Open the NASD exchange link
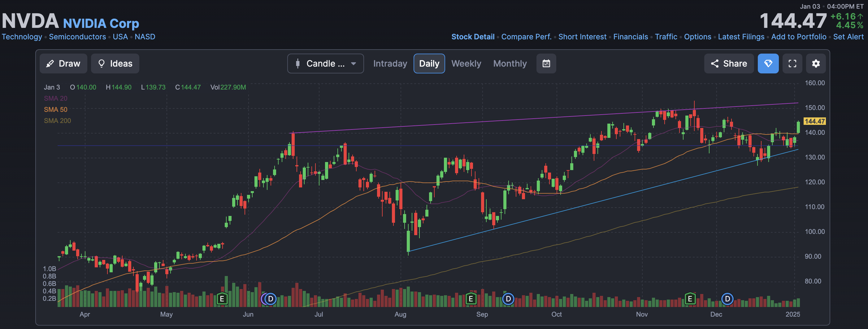Image resolution: width=868 pixels, height=329 pixels. click(145, 37)
